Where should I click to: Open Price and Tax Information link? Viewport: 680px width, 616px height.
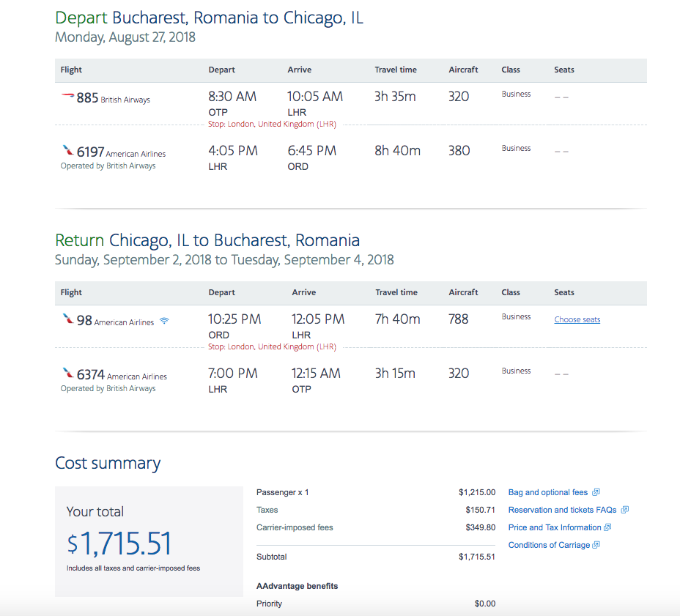tap(555, 527)
